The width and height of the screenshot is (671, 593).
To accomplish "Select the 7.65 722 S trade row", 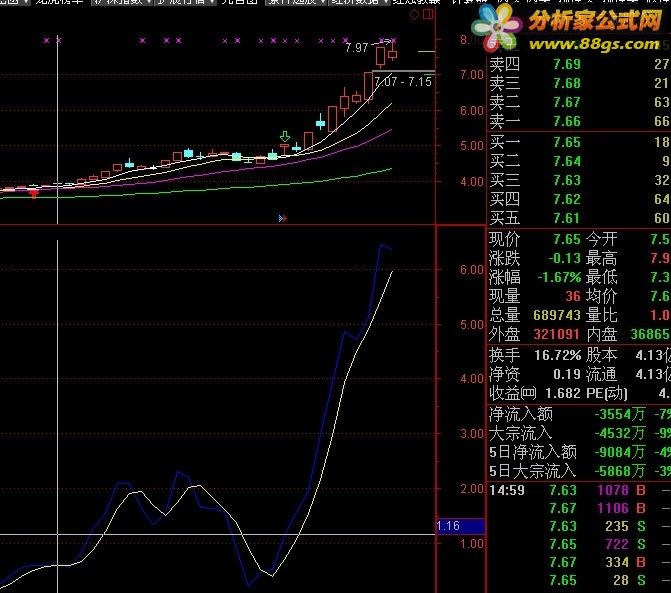I will pos(580,544).
